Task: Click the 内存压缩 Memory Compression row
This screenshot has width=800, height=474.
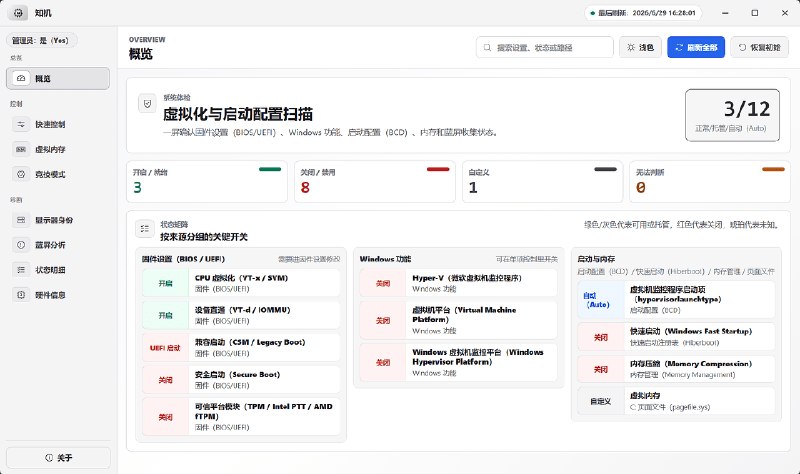Action: [676, 369]
